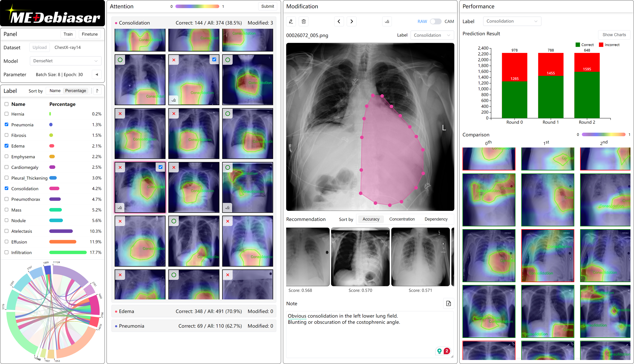Viewport: 634px width, 364px height.
Task: Click the save note file icon
Action: tap(448, 303)
